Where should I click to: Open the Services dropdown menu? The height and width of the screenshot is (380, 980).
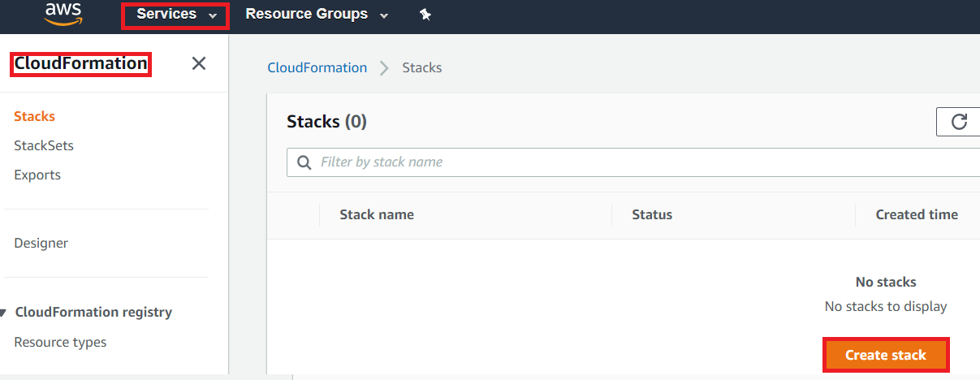(x=175, y=15)
